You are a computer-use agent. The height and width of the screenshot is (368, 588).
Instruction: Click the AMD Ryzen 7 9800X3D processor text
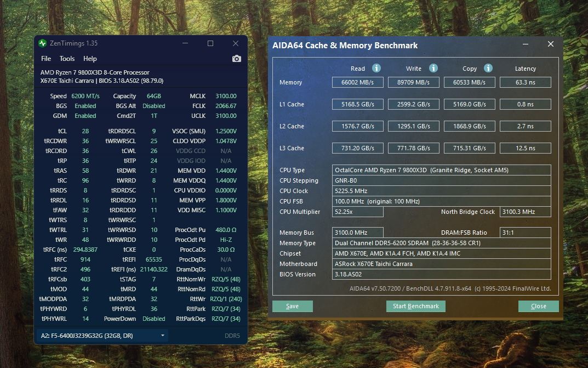click(95, 72)
